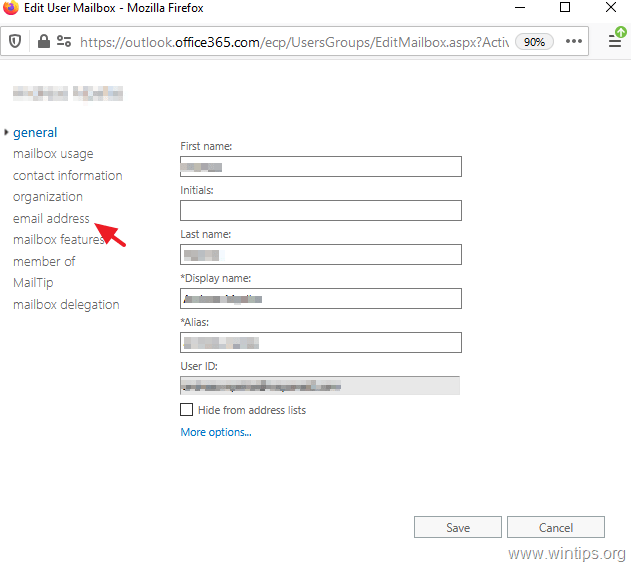
Task: Open the site permissions icon
Action: 64,42
